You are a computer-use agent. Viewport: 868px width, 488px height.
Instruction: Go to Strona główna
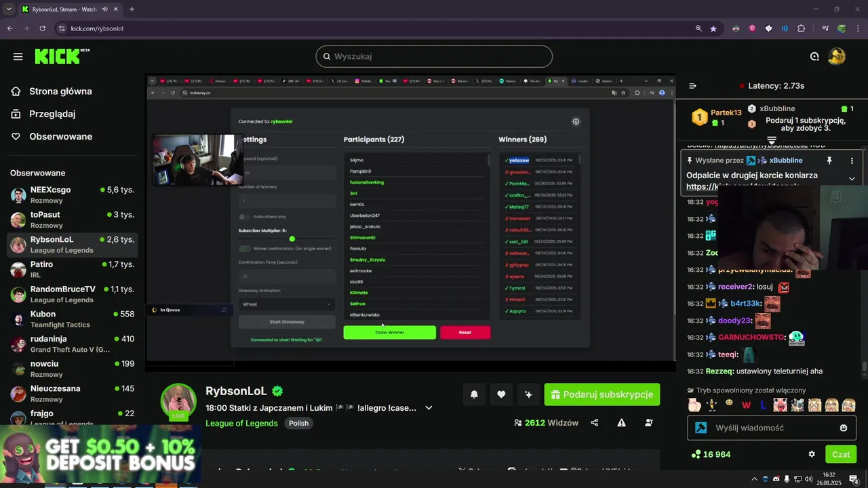click(x=60, y=91)
